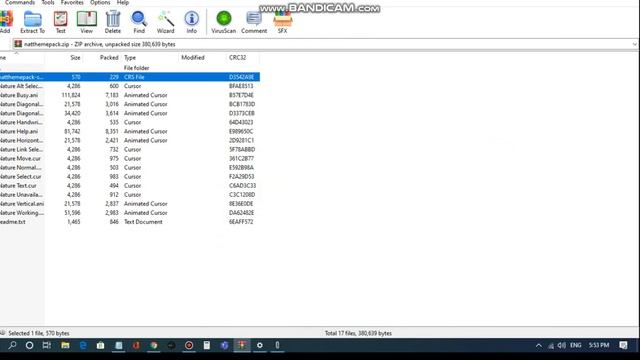The width and height of the screenshot is (640, 360).
Task: Open the Tools menu
Action: [x=48, y=2]
